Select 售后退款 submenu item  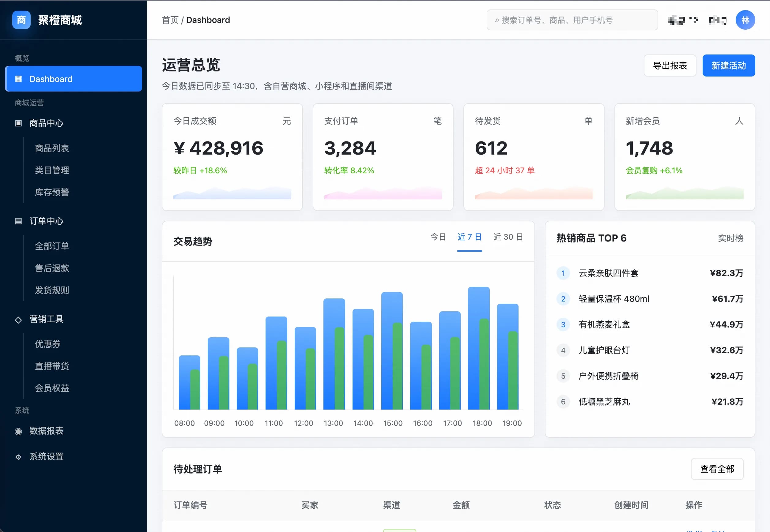point(52,268)
